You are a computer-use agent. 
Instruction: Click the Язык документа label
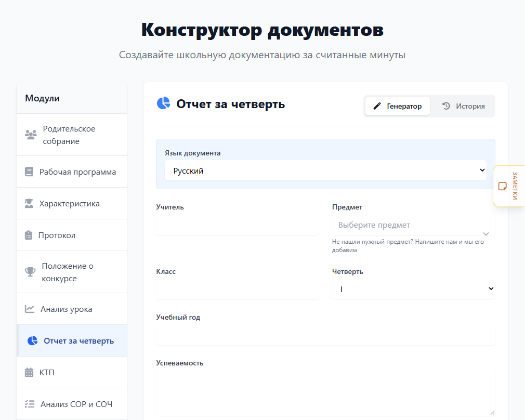click(x=192, y=153)
